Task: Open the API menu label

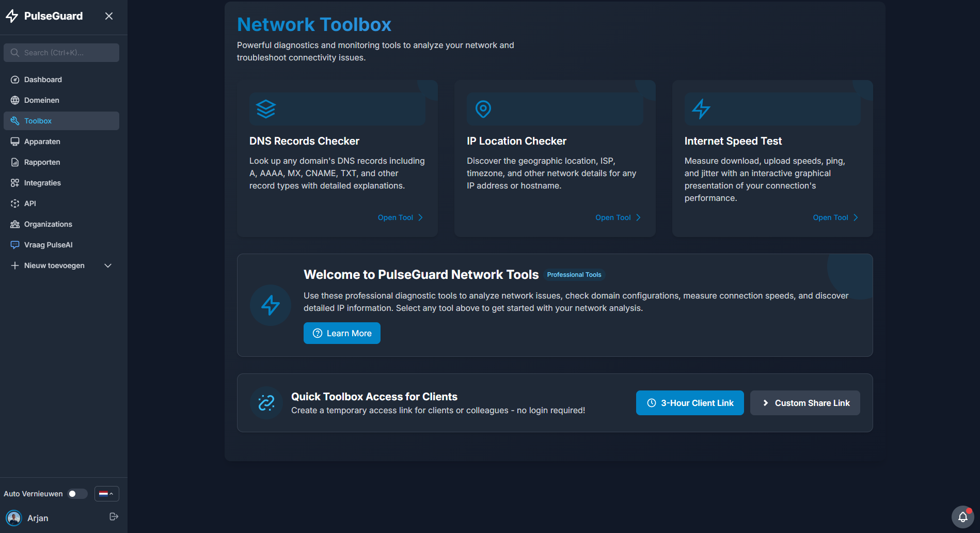Action: coord(30,203)
